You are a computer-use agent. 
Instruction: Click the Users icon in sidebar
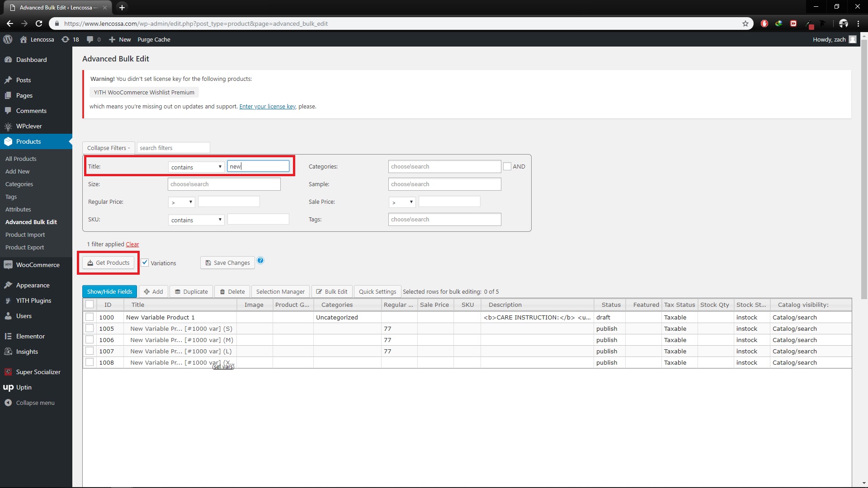[8, 316]
